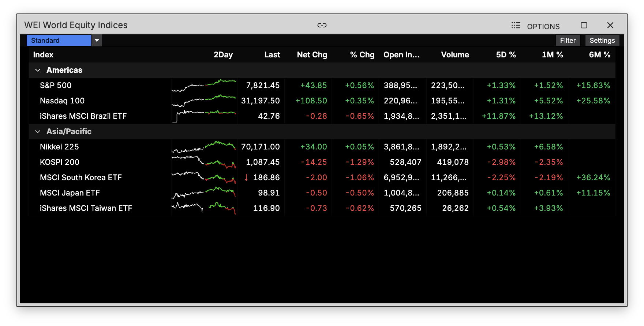Sort by the 5D % column header

(506, 55)
